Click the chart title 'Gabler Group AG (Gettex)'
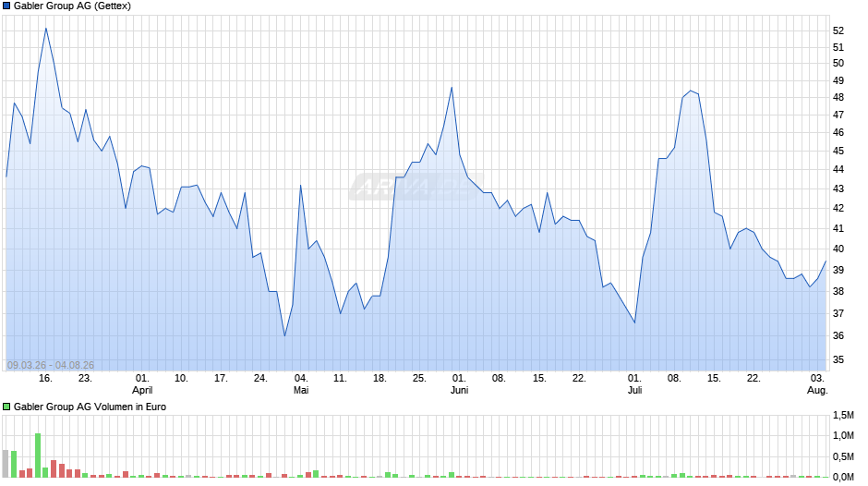This screenshot has width=868, height=486. tap(73, 6)
